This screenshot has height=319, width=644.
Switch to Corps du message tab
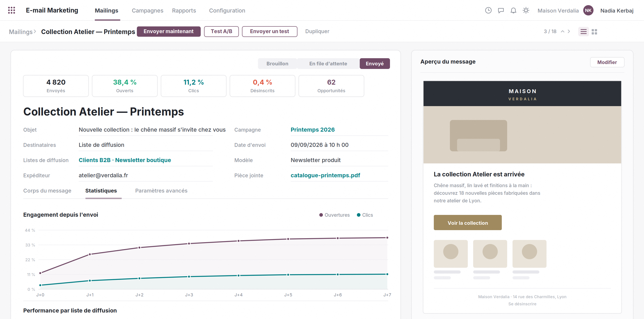coord(47,191)
